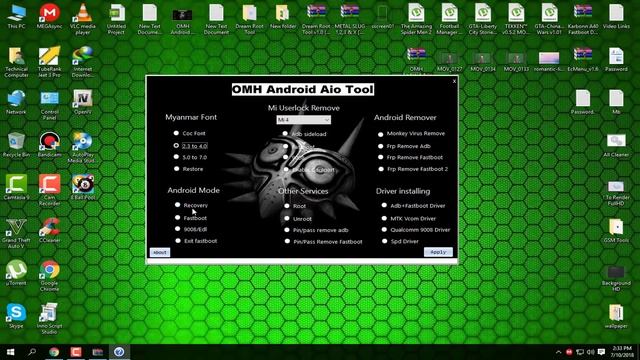Choose the Frp Remove Fastboot 2 option
640x360 pixels.
tap(381, 169)
